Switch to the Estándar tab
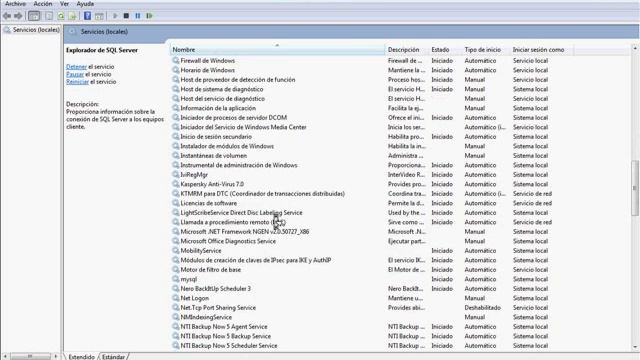This screenshot has width=640, height=360. coord(113,357)
